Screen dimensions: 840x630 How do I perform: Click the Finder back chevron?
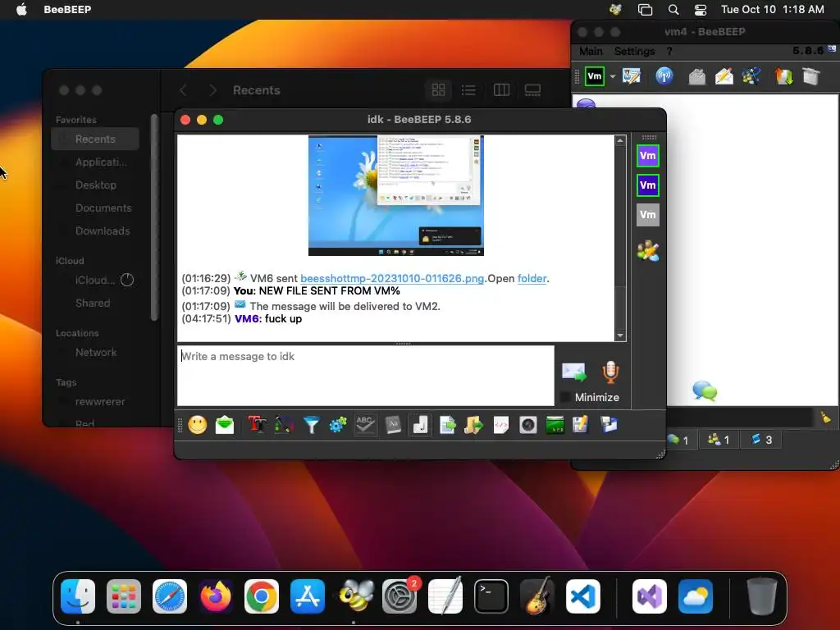(x=183, y=90)
